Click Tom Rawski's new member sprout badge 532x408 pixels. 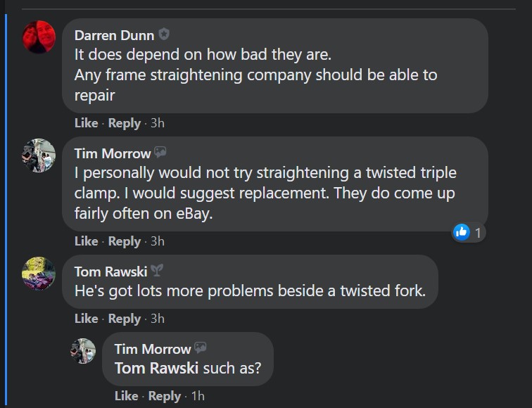click(x=157, y=270)
